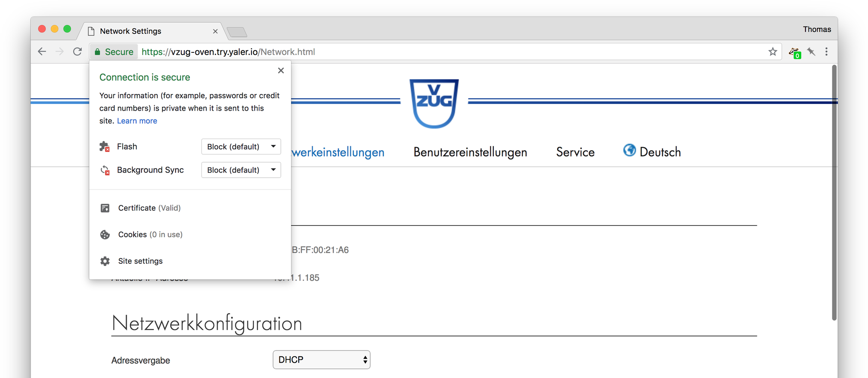The height and width of the screenshot is (378, 868).
Task: Open the Learn more link
Action: point(137,121)
